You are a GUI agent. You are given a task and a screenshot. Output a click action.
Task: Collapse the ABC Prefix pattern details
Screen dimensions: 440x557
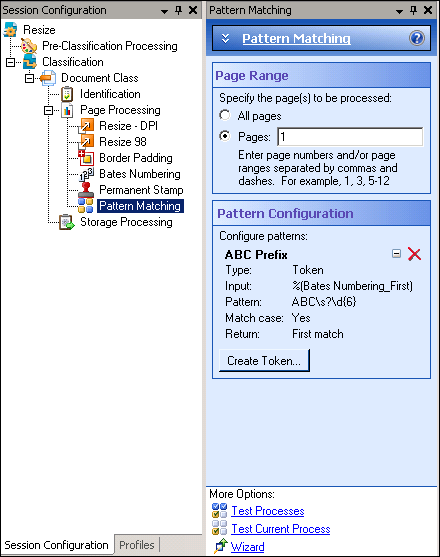396,253
